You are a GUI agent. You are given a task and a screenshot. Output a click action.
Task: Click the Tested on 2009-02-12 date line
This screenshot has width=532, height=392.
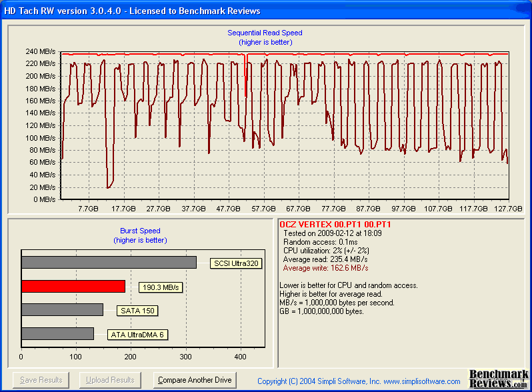pyautogui.click(x=333, y=233)
